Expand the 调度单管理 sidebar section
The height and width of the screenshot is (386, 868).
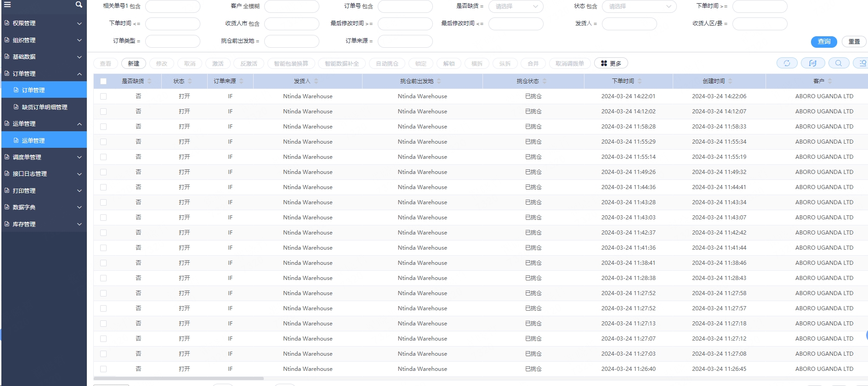[44, 157]
